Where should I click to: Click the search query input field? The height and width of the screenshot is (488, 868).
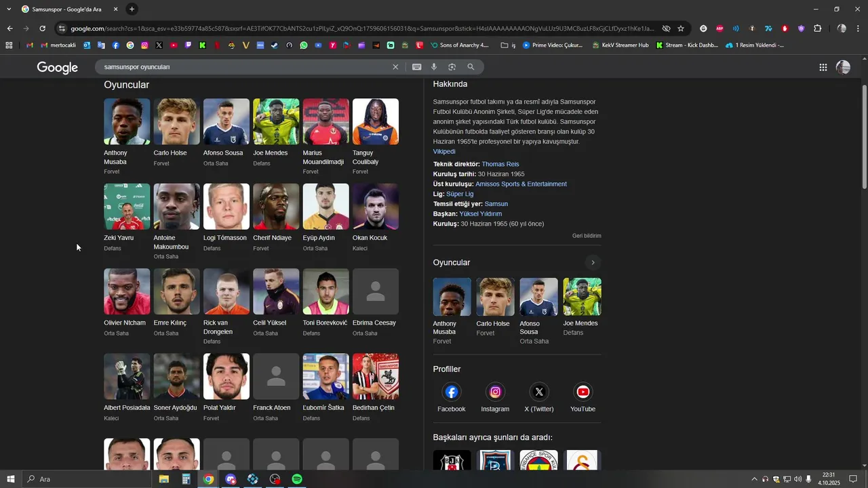pos(244,67)
